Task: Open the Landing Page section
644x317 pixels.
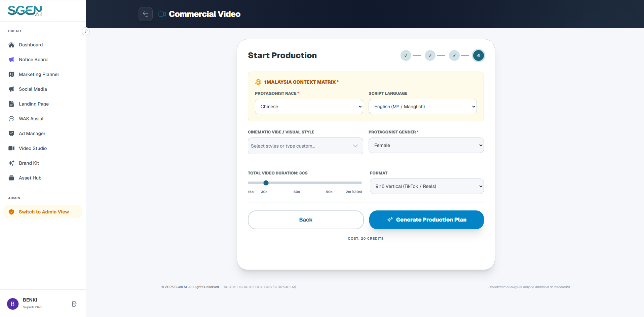Action: [x=43, y=104]
